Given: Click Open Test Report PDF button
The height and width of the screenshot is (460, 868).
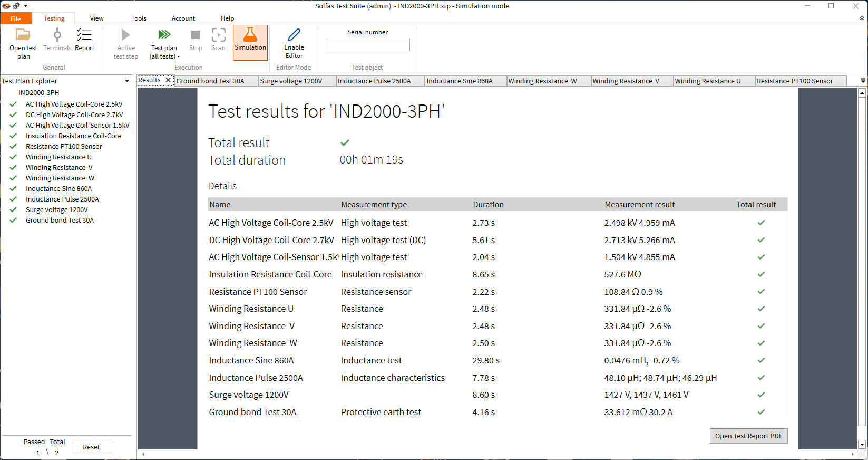Looking at the screenshot, I should (748, 436).
